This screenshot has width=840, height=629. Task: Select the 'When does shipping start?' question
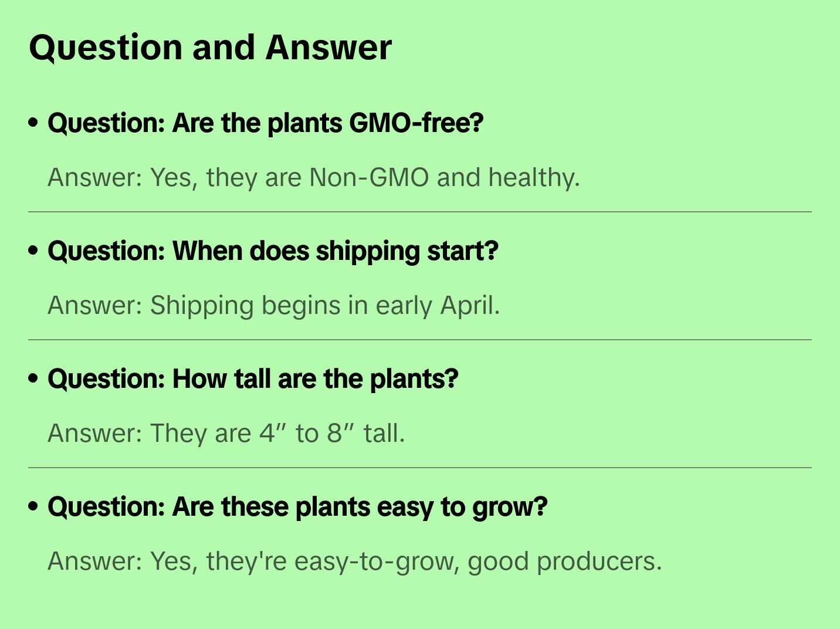[x=273, y=251]
